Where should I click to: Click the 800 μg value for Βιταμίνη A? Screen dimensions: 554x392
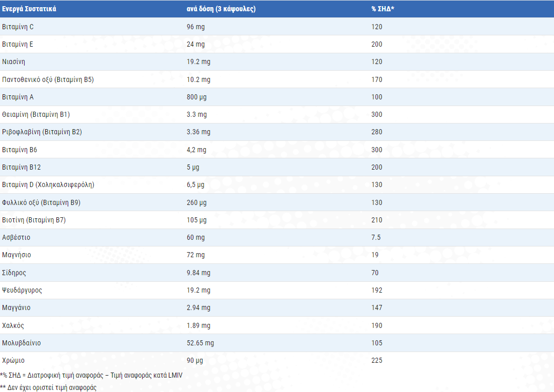(x=196, y=97)
